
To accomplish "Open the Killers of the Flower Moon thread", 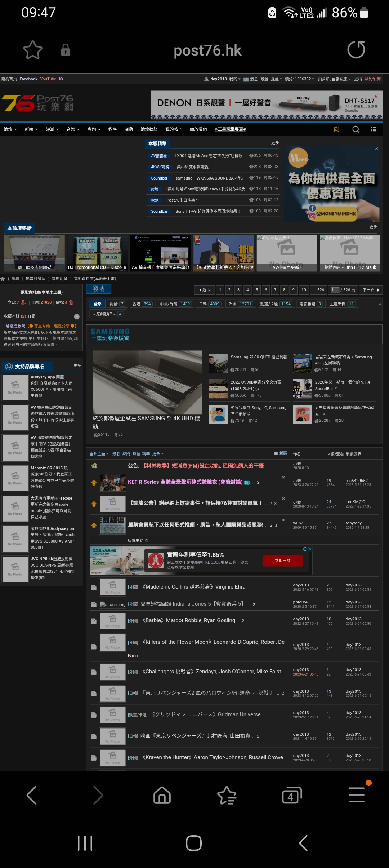I will 206,649.
